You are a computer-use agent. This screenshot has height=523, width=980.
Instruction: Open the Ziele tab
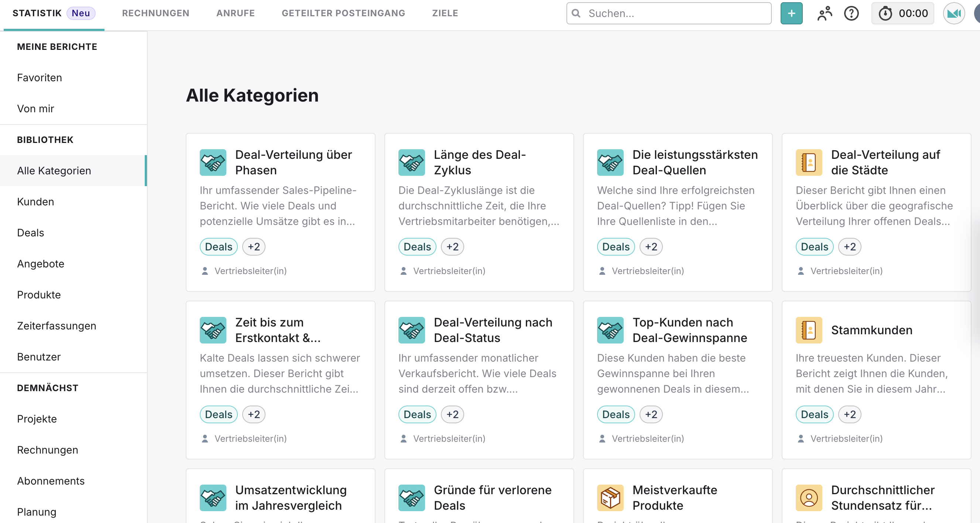click(x=445, y=13)
